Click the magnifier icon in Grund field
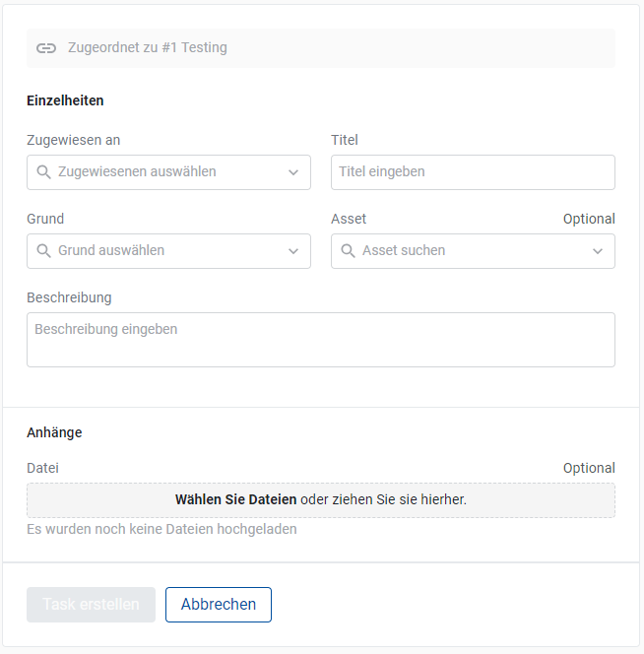This screenshot has width=644, height=654. pyautogui.click(x=43, y=250)
